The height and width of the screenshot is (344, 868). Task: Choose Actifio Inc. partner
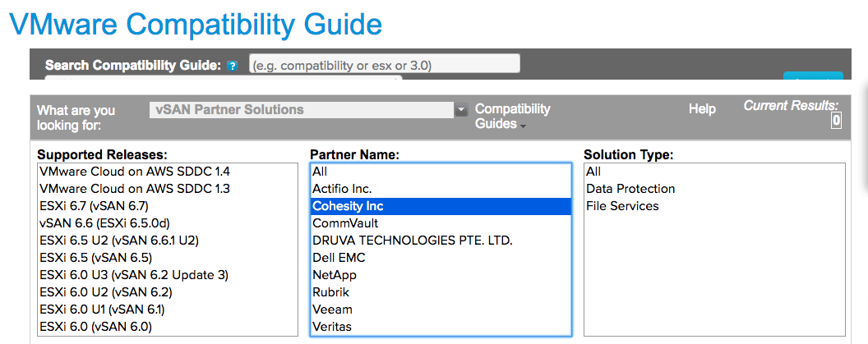pyautogui.click(x=342, y=189)
